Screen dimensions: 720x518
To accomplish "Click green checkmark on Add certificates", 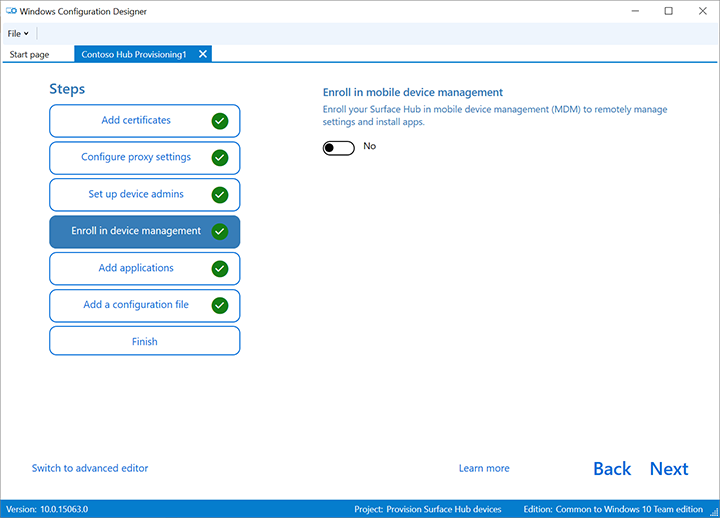I will (220, 121).
